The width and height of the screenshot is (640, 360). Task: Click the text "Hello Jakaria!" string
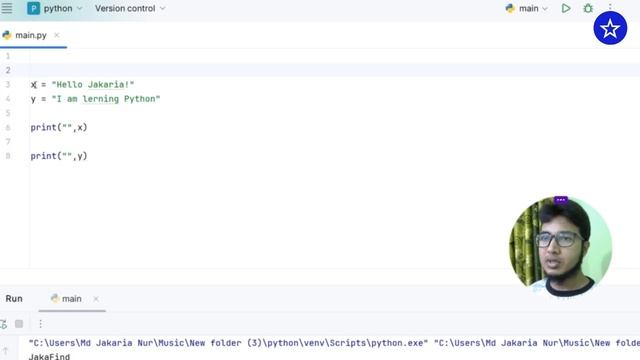tap(93, 84)
